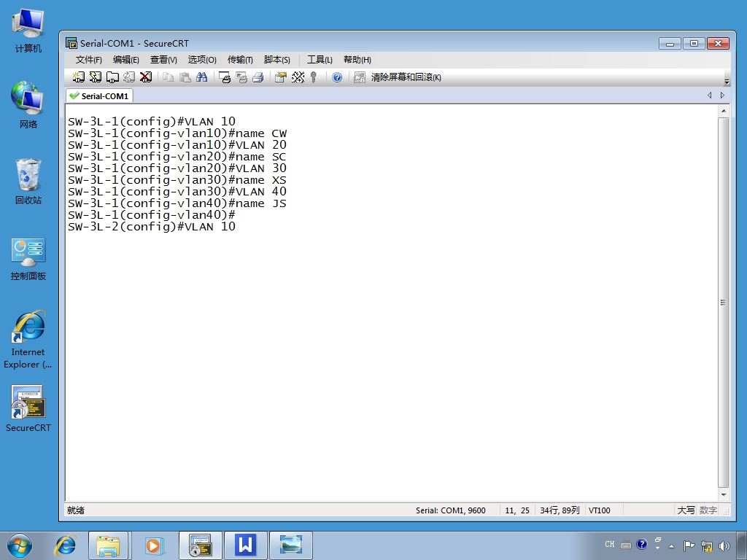Click the Connect in Tab icon
The height and width of the screenshot is (560, 747).
(112, 77)
